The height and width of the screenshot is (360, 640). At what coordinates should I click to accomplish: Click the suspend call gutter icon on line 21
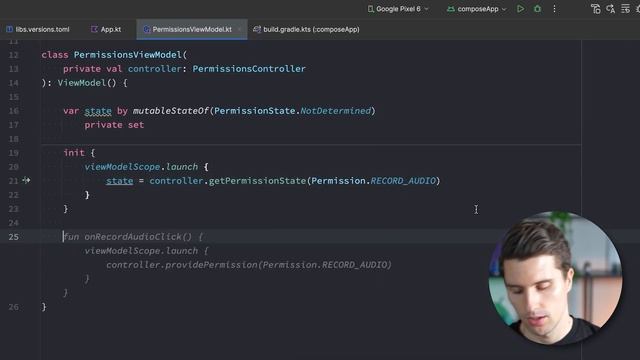tap(26, 180)
